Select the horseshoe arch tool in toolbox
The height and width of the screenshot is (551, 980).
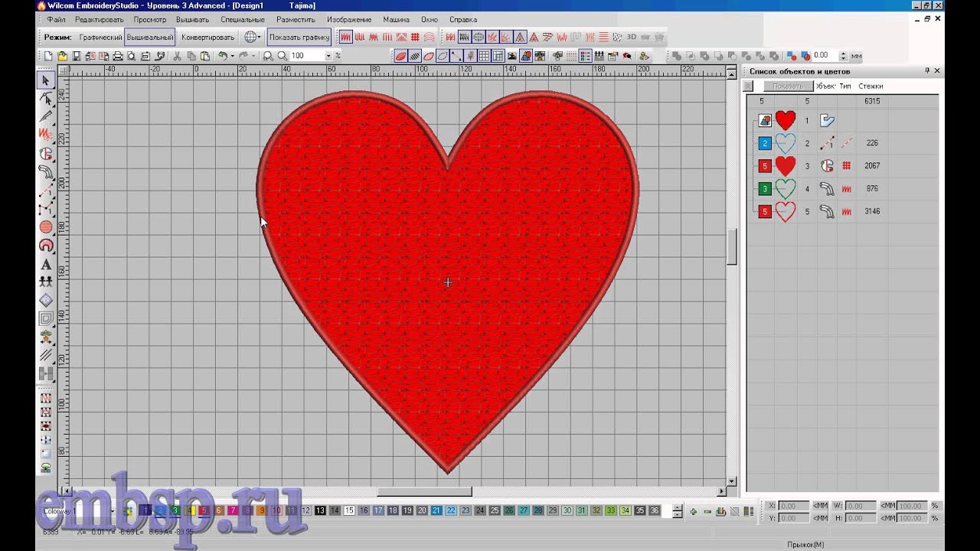46,246
